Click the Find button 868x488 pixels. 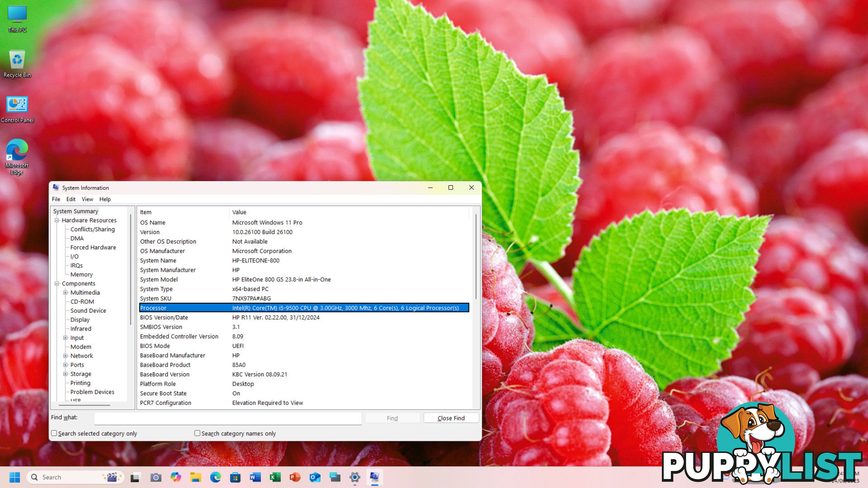pyautogui.click(x=392, y=418)
